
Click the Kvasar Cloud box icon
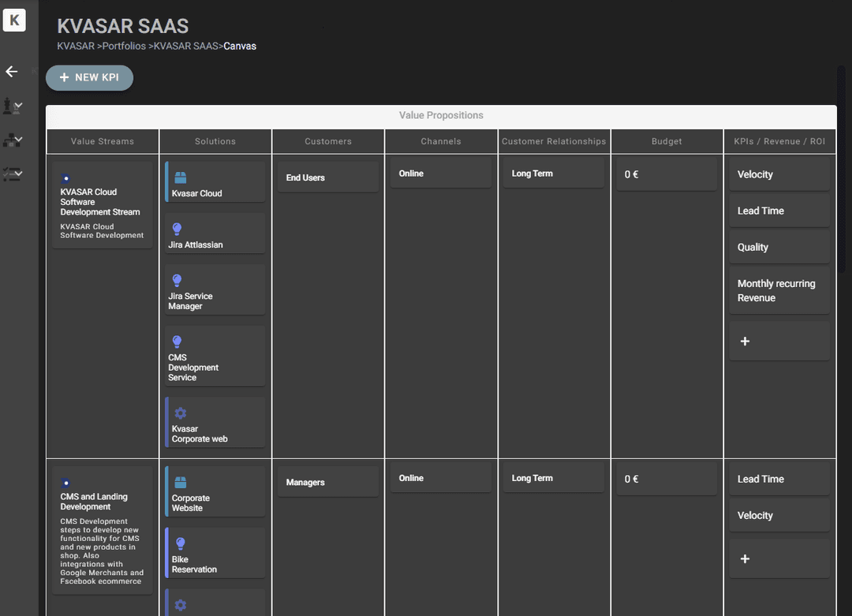tap(180, 178)
